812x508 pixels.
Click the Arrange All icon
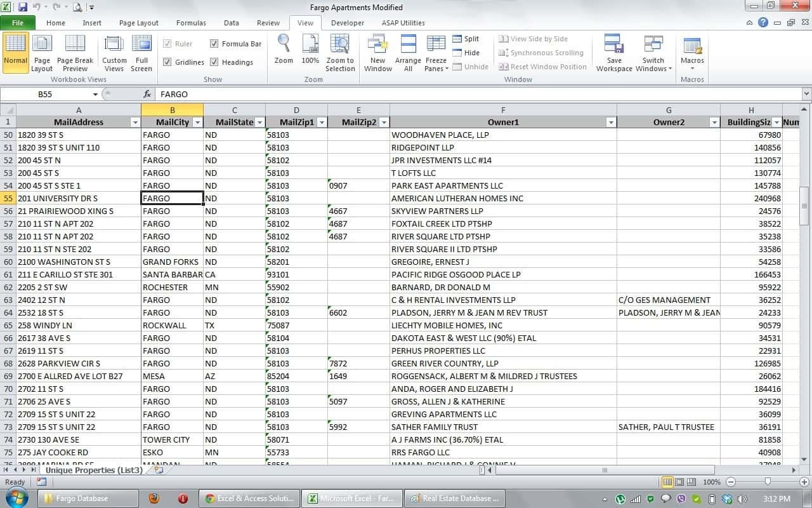coord(408,53)
